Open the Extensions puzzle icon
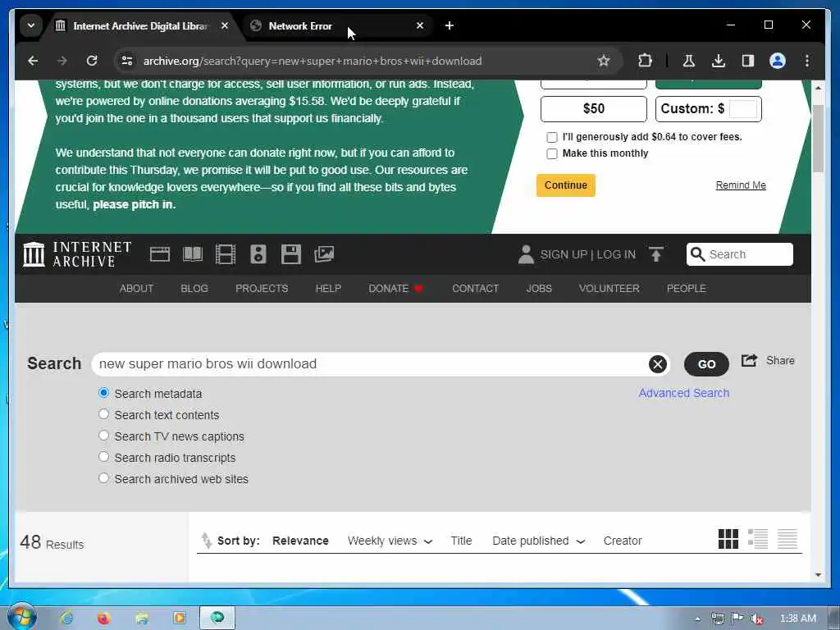 (x=645, y=61)
